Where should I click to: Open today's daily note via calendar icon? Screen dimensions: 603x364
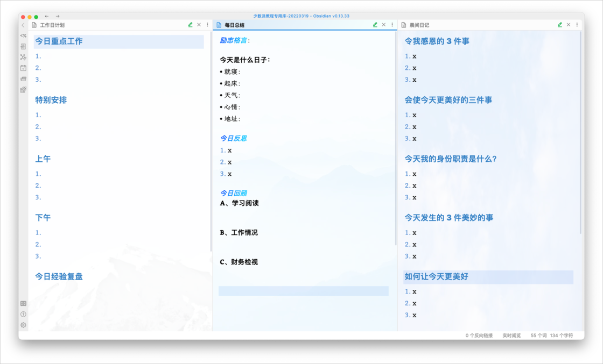23,68
